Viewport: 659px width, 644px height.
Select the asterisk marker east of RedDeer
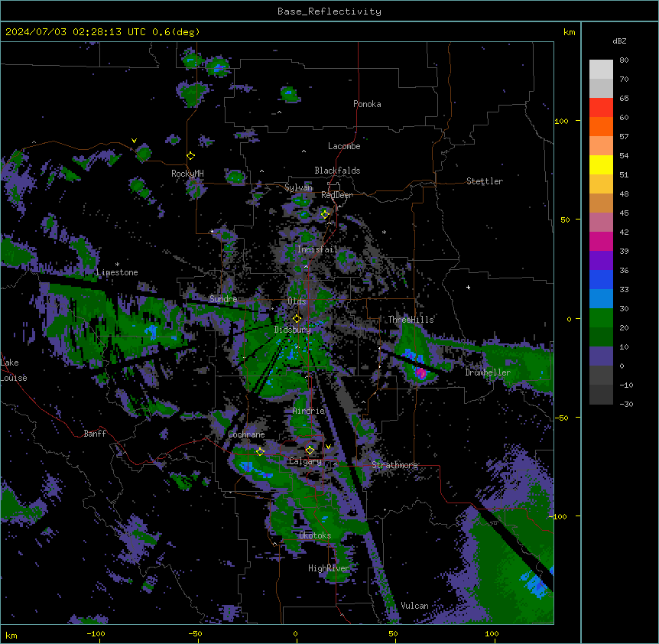click(x=384, y=232)
